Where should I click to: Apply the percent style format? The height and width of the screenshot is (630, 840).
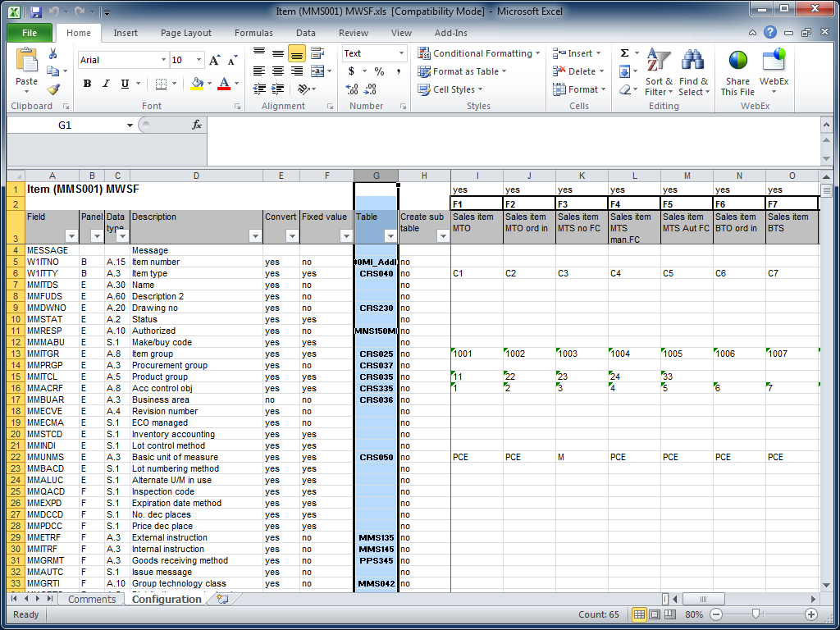[x=379, y=71]
